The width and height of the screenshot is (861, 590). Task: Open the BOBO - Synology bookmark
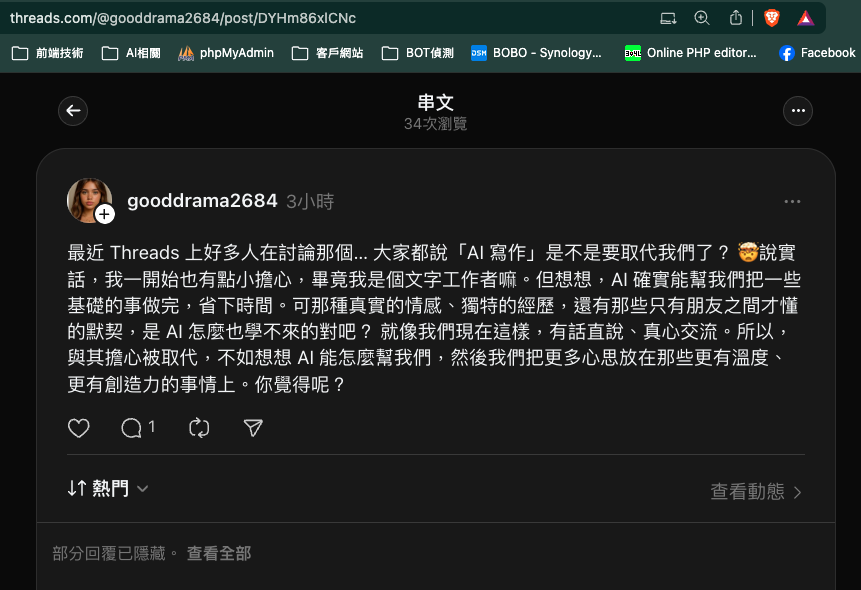pyautogui.click(x=536, y=53)
